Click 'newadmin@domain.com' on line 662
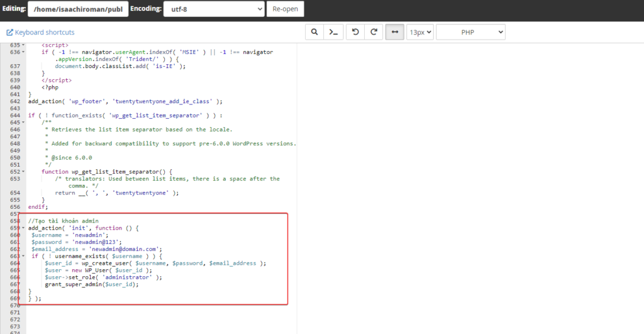 (124, 249)
